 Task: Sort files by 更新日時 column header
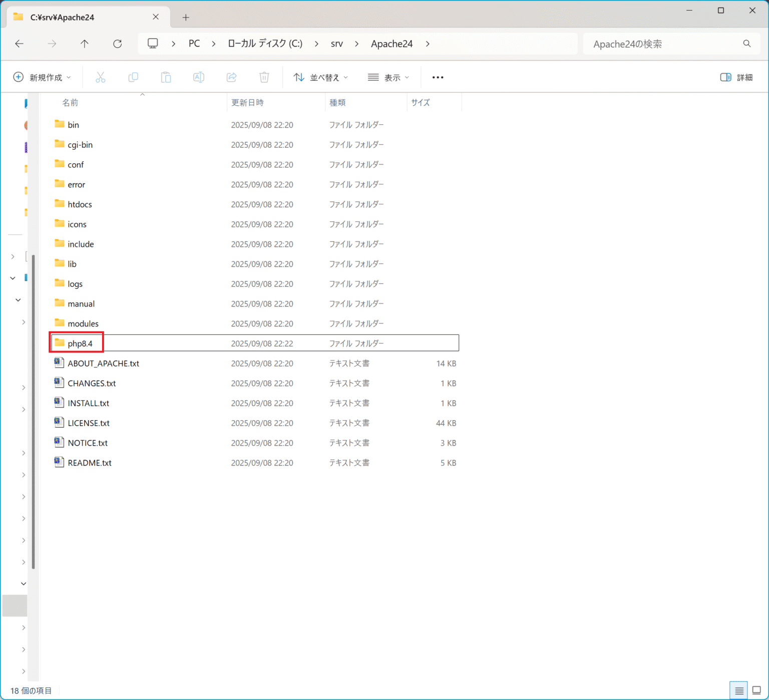click(x=247, y=103)
